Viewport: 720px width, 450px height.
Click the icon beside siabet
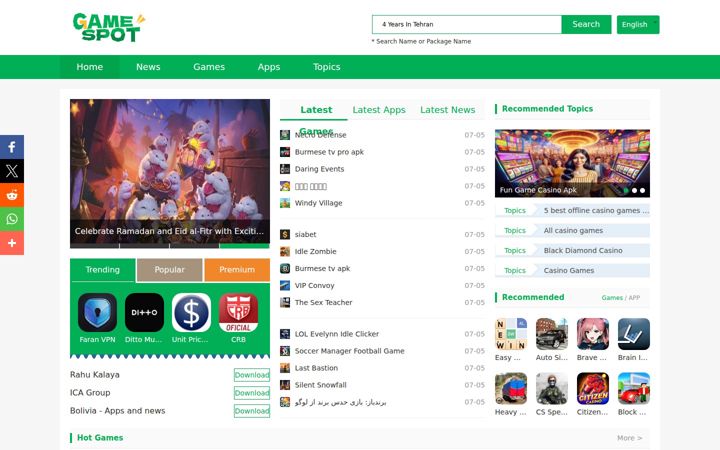285,235
